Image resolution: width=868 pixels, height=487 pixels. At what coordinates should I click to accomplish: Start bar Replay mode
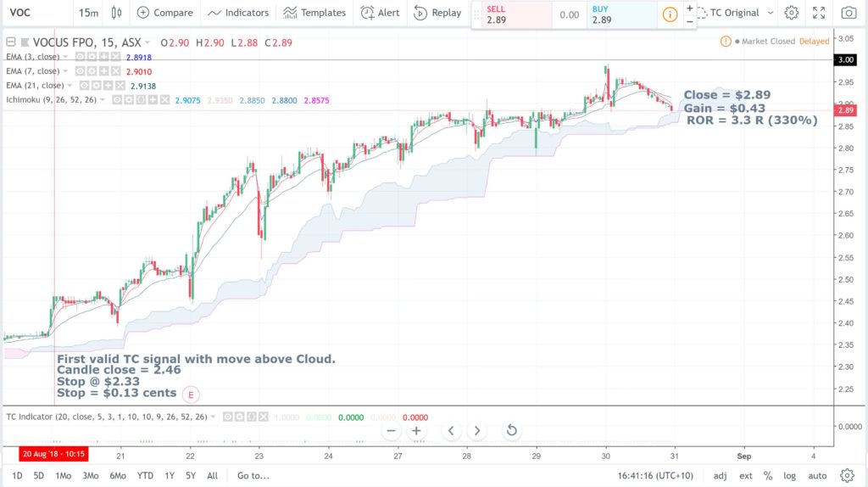437,13
